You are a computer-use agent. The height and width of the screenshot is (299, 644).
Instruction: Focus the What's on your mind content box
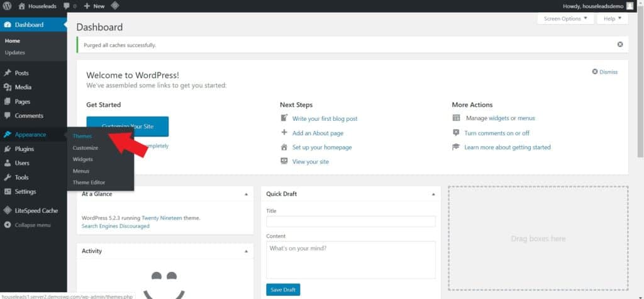click(x=351, y=260)
